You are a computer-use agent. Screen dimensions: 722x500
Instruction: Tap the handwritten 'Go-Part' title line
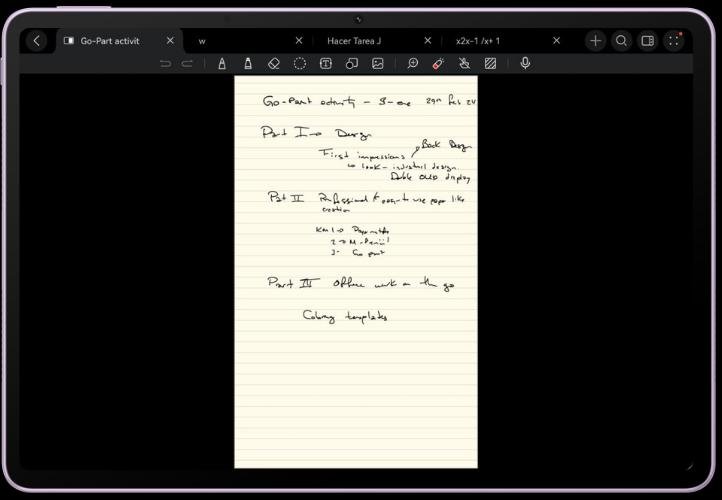[x=368, y=101]
